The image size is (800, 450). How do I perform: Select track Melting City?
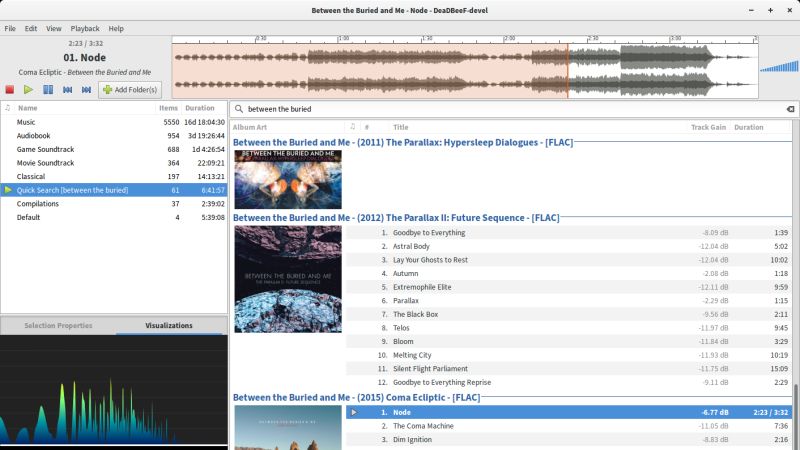tap(568, 355)
